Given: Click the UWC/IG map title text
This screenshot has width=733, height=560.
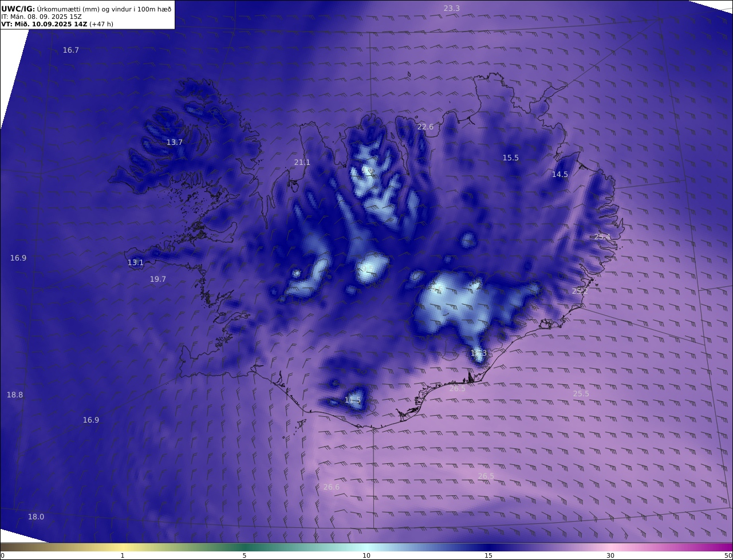Looking at the screenshot, I should pos(86,9).
